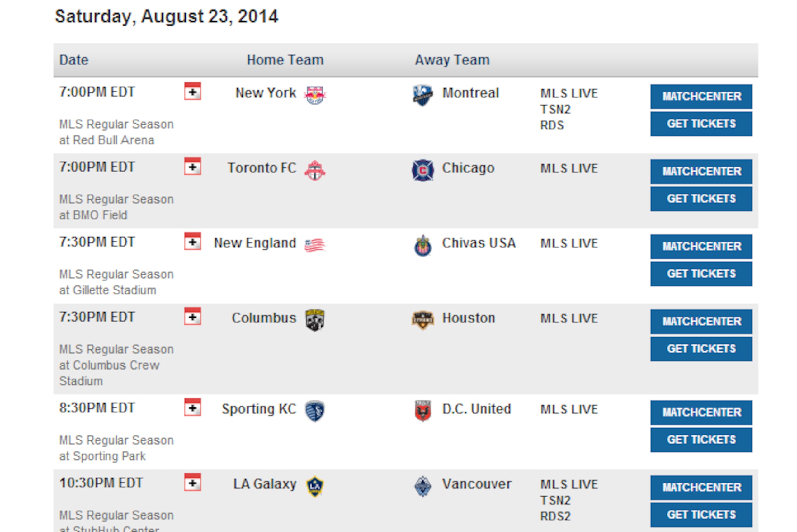Expand calendar plus icon for New York match

pos(193,91)
